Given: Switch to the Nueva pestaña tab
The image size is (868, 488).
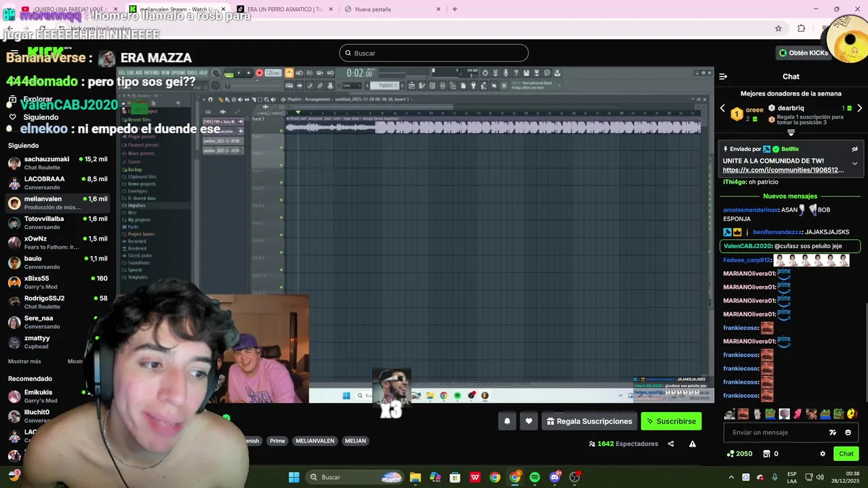Looking at the screenshot, I should pos(392,9).
